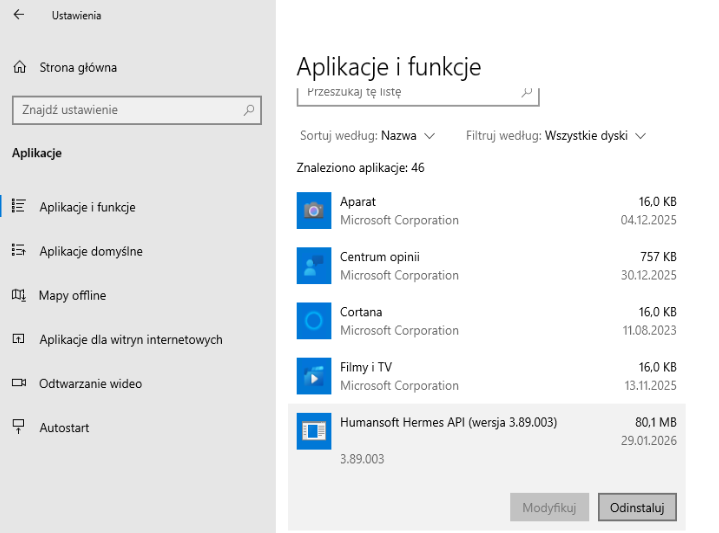This screenshot has height=533, width=719.
Task: Click the search icon in Przeszukaj tę listę
Action: [527, 92]
